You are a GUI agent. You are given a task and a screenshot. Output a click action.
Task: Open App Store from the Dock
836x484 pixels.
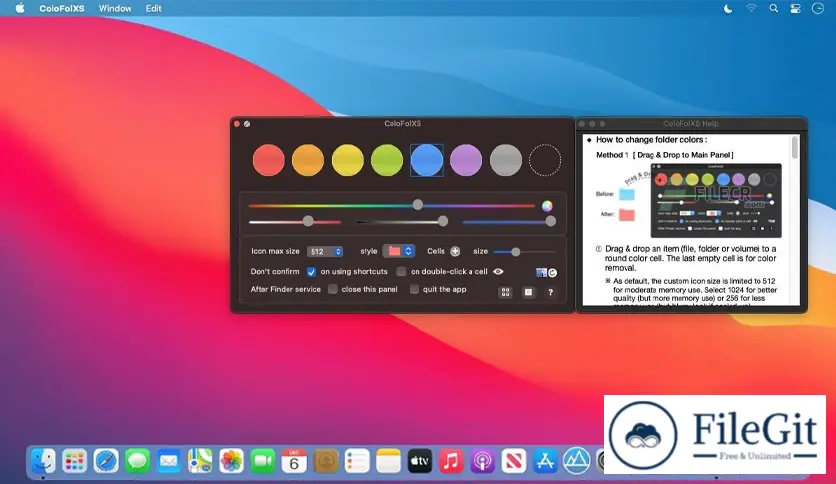pos(545,461)
